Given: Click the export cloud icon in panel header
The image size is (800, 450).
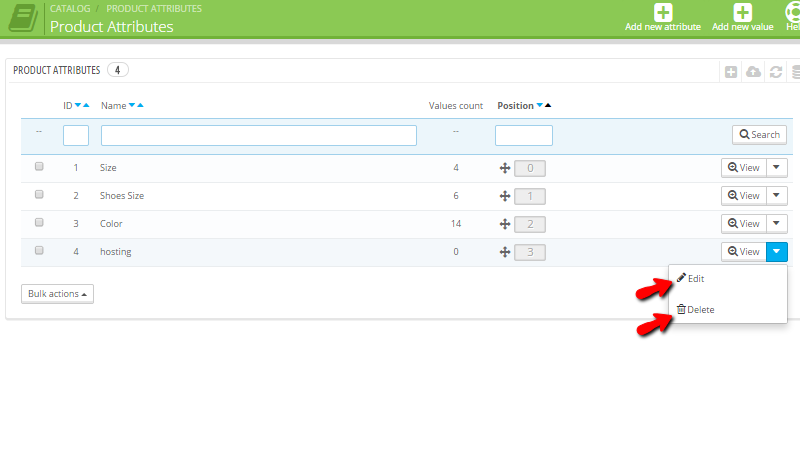Looking at the screenshot, I should point(753,72).
